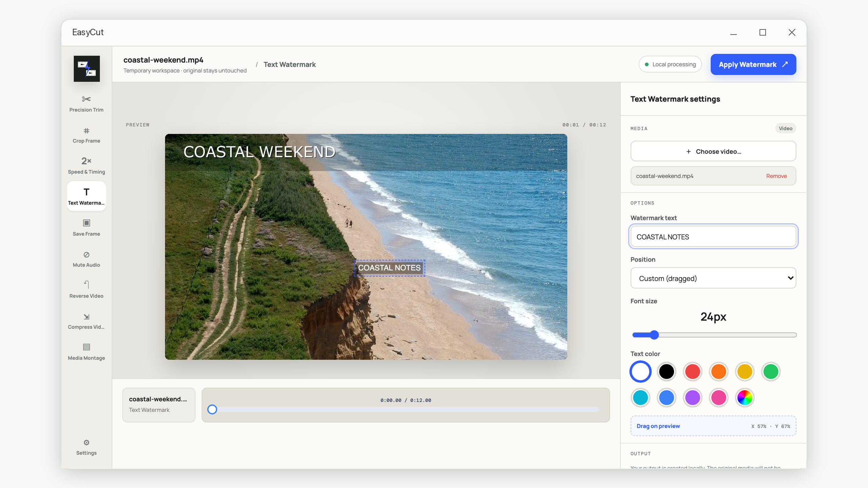Image resolution: width=868 pixels, height=488 pixels.
Task: Click the coastal-weekend.mp4 title in header
Action: coord(163,60)
